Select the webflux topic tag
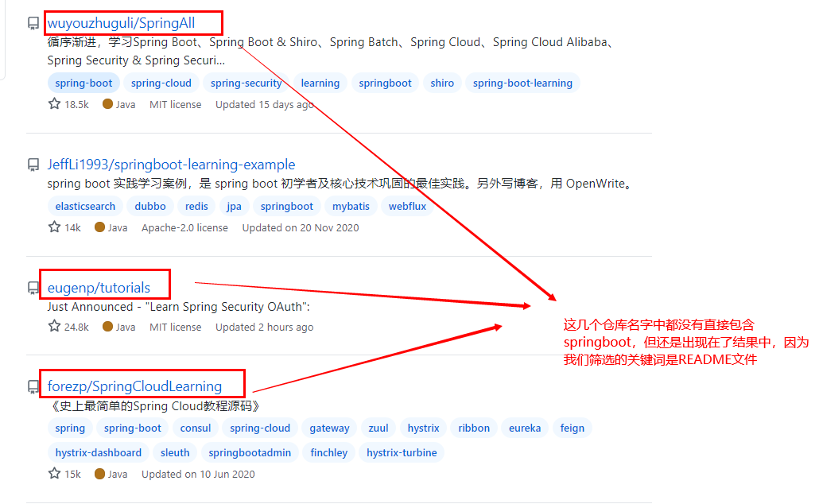 tap(407, 207)
